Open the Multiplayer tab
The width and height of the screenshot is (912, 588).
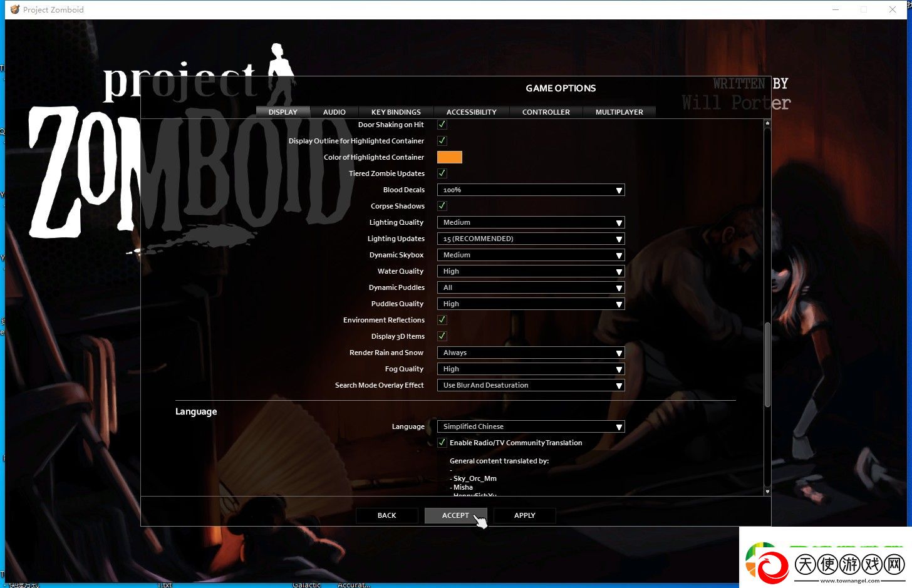tap(619, 112)
